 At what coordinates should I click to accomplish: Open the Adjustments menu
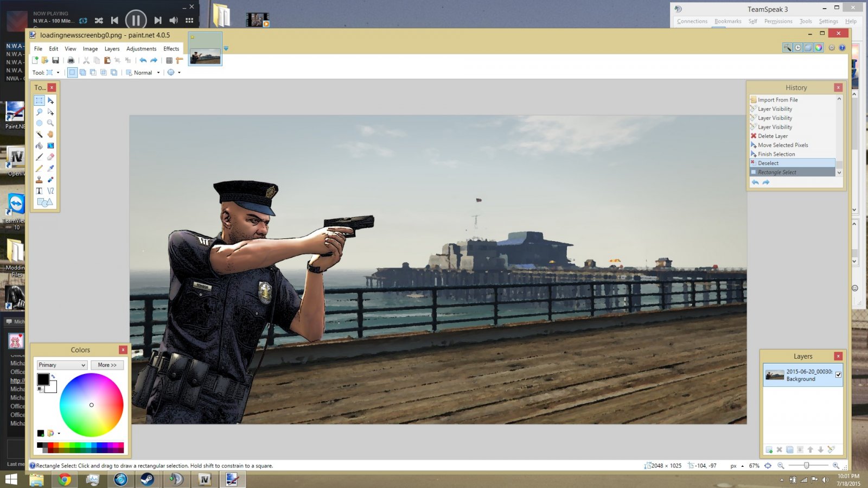click(141, 49)
